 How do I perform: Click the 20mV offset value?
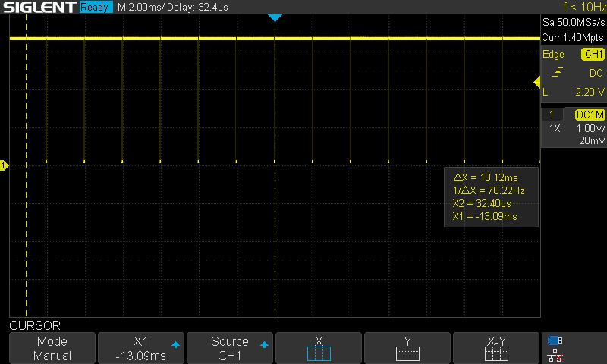(x=592, y=140)
